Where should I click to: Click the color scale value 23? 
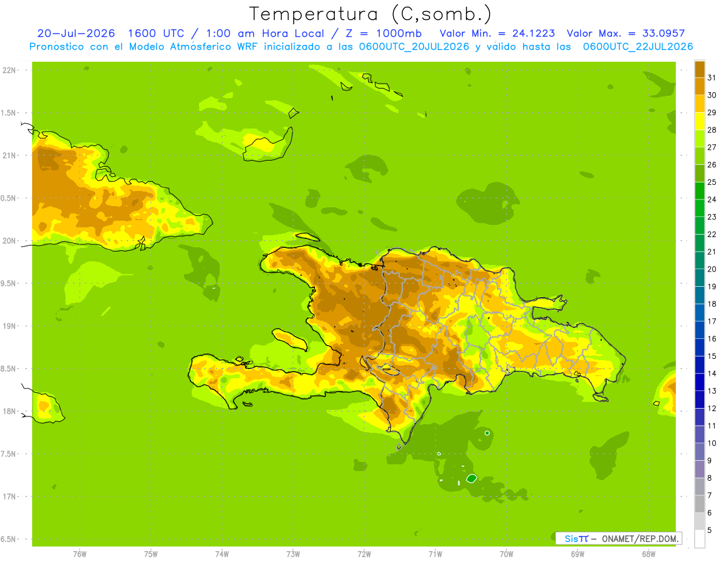click(712, 216)
